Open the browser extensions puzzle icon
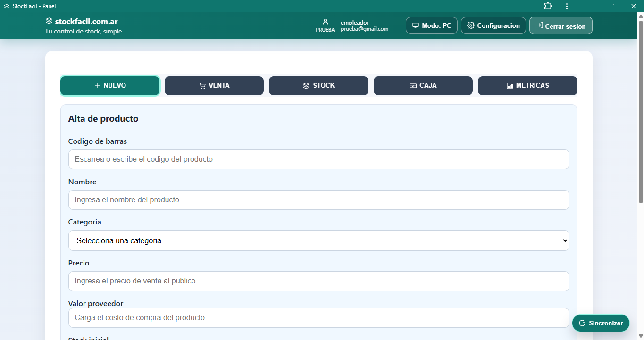The image size is (644, 340). [548, 6]
